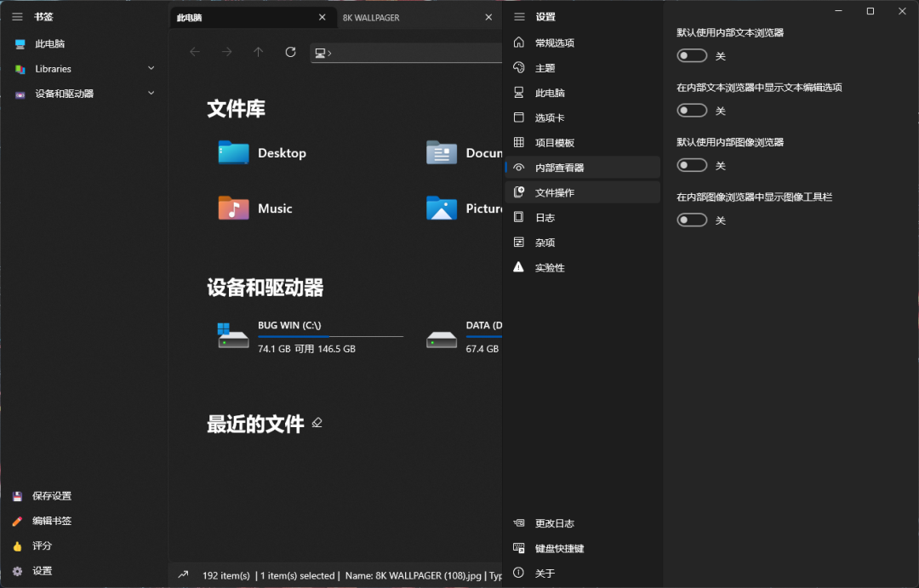Open the Desktop folder thumbnail
This screenshot has height=588, width=919.
(x=232, y=153)
